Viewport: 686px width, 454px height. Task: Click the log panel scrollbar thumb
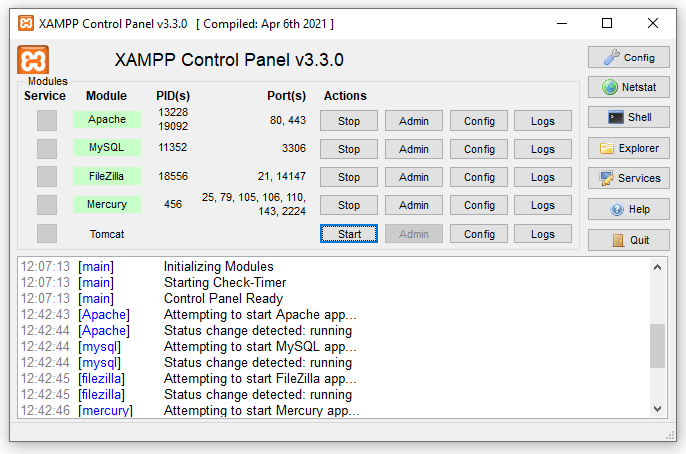pos(657,346)
